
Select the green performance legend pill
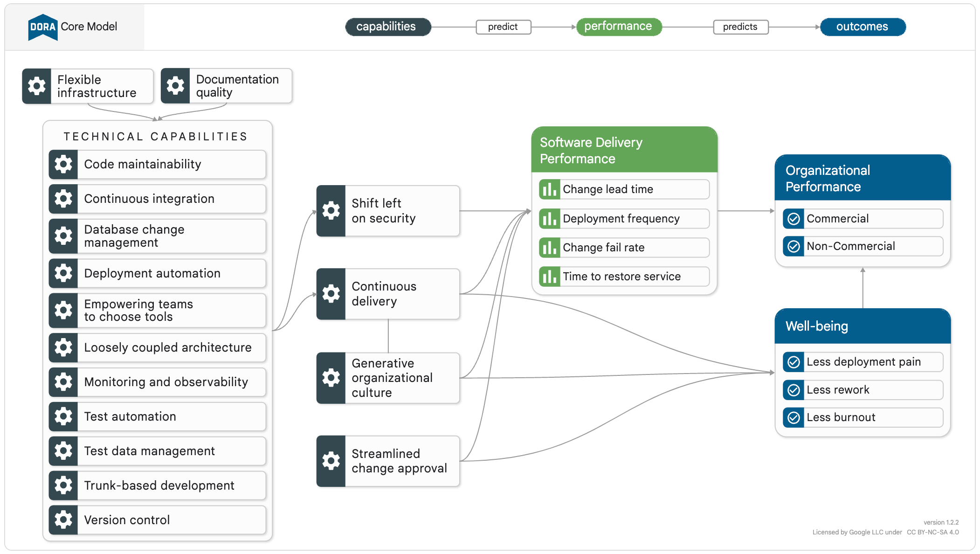pyautogui.click(x=619, y=27)
